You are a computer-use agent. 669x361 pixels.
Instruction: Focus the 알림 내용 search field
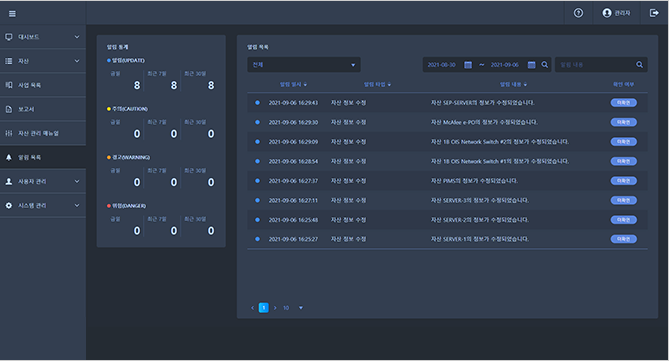click(595, 65)
